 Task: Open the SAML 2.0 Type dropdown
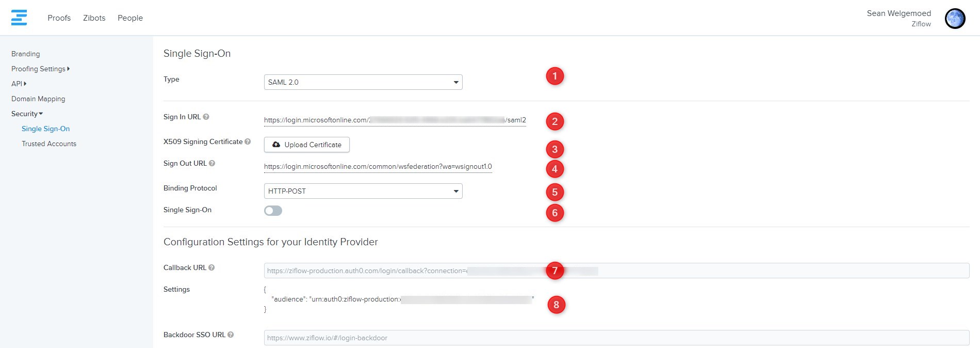click(363, 82)
